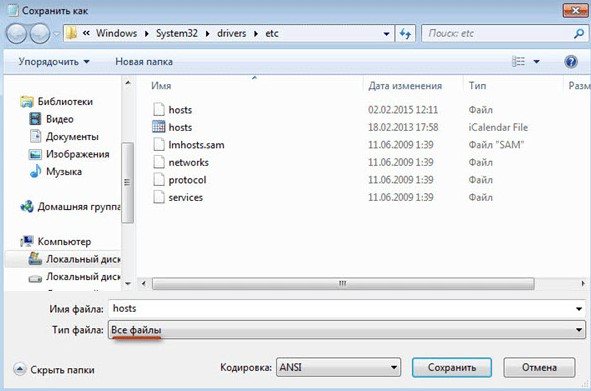Open Музыка in the sidebar
This screenshot has height=391, width=591.
pyautogui.click(x=64, y=172)
